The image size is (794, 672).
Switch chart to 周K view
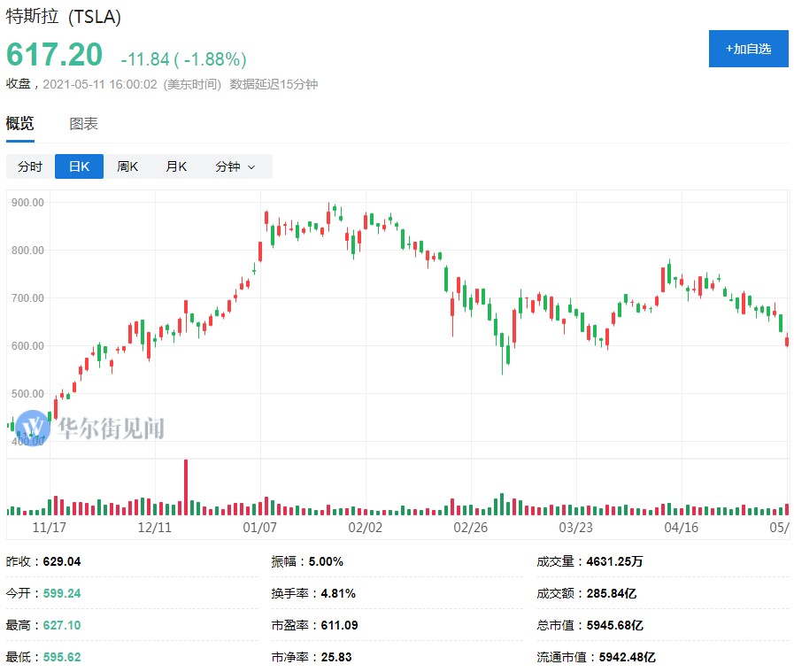[x=127, y=166]
